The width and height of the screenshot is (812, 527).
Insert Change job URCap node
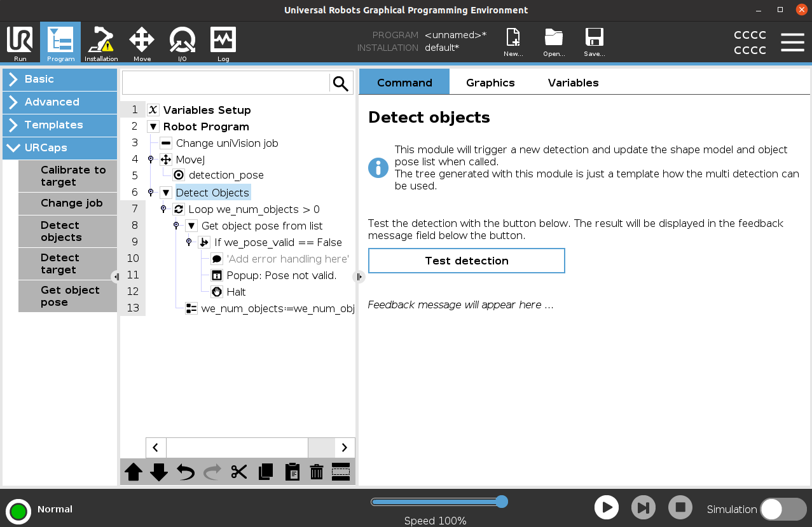[x=67, y=203]
